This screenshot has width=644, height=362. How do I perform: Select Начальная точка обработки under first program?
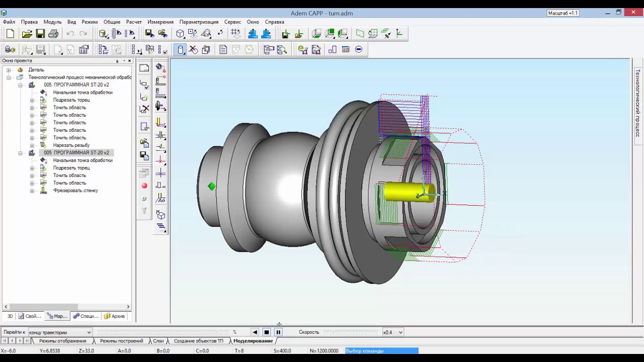(83, 93)
